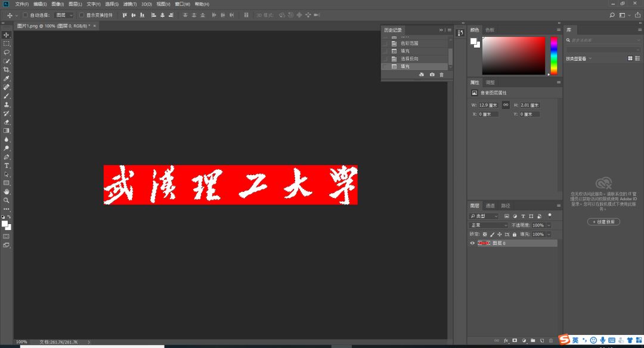Pick a color in the red color field
The height and width of the screenshot is (348, 644).
pos(513,55)
